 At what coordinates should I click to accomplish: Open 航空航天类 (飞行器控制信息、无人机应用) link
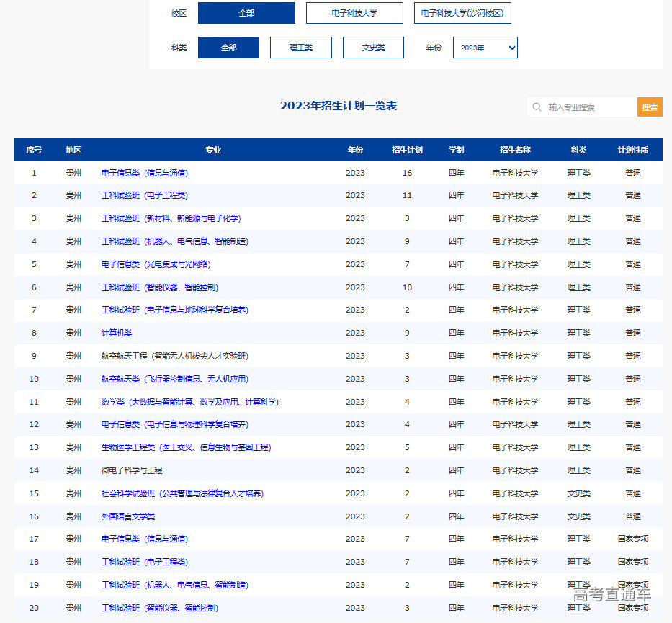175,379
